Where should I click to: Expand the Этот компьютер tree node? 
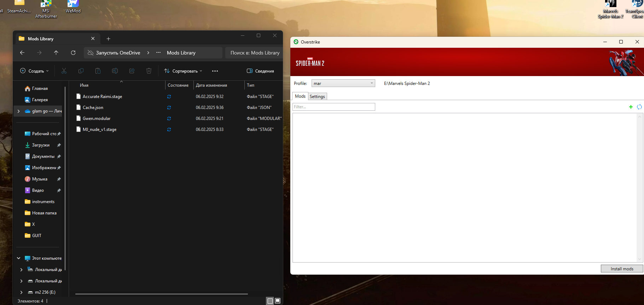point(19,258)
